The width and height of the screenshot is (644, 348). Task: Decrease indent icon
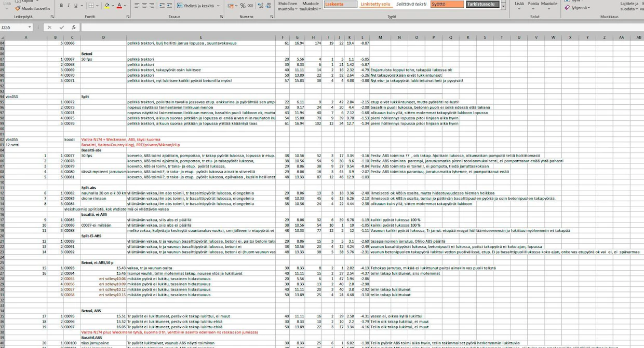pos(162,6)
